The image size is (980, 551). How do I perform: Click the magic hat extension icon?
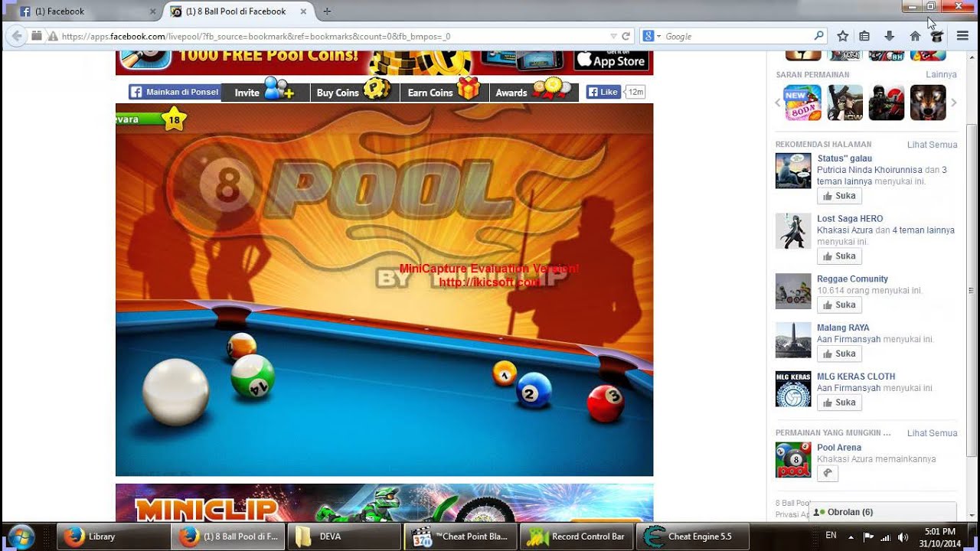coord(936,36)
